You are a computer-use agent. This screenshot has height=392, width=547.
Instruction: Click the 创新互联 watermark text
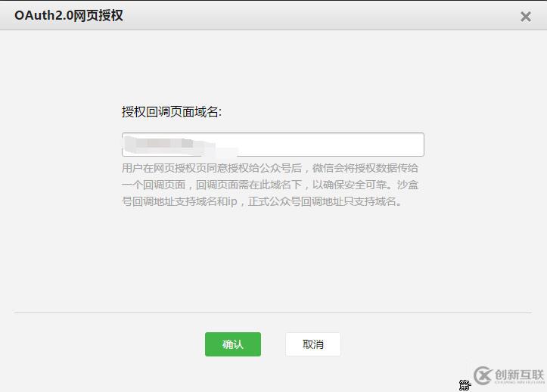point(520,373)
